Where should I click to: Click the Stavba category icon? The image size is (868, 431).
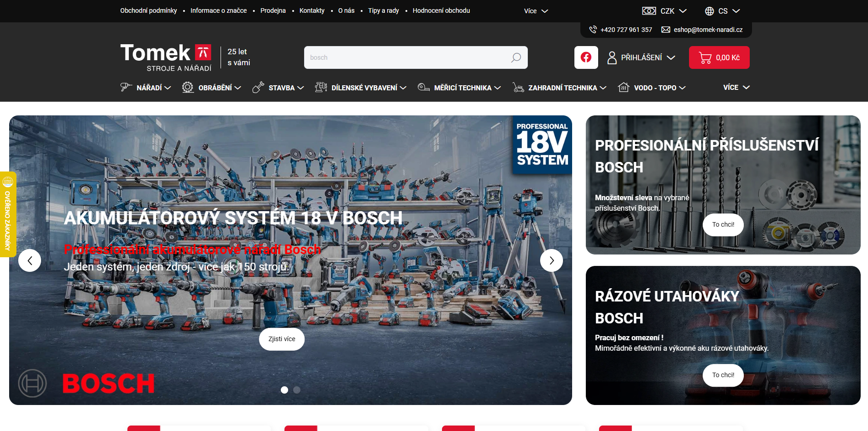click(x=258, y=87)
